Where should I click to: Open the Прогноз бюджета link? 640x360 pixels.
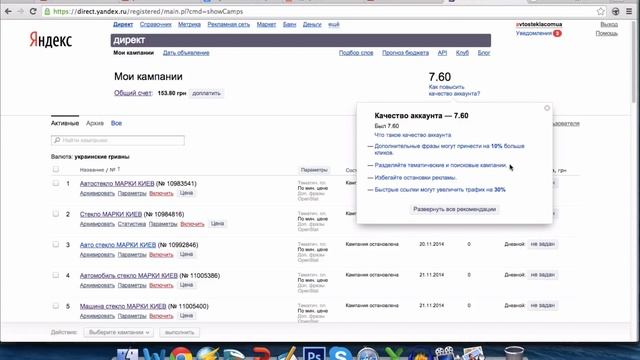coord(405,53)
